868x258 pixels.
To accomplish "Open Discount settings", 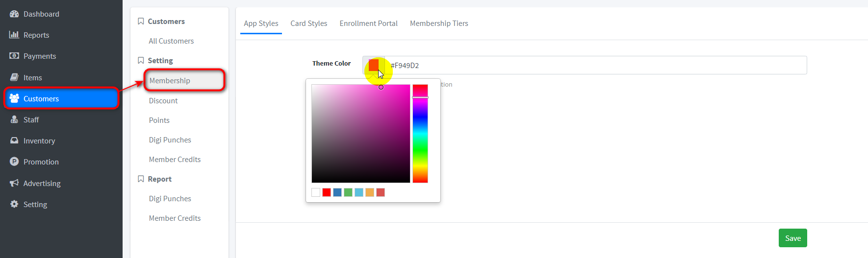I will pos(163,100).
